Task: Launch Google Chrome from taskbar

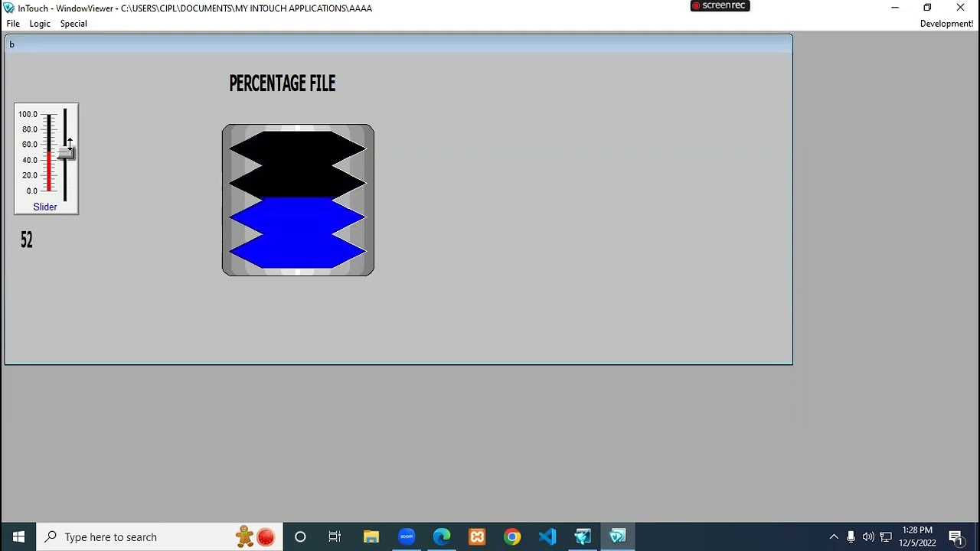Action: tap(512, 536)
